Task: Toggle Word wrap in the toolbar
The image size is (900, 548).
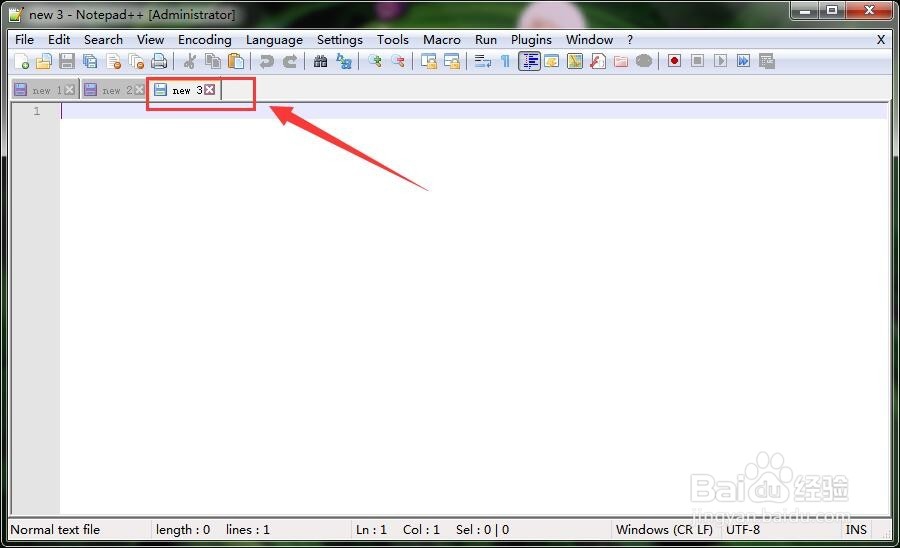Action: (x=483, y=61)
